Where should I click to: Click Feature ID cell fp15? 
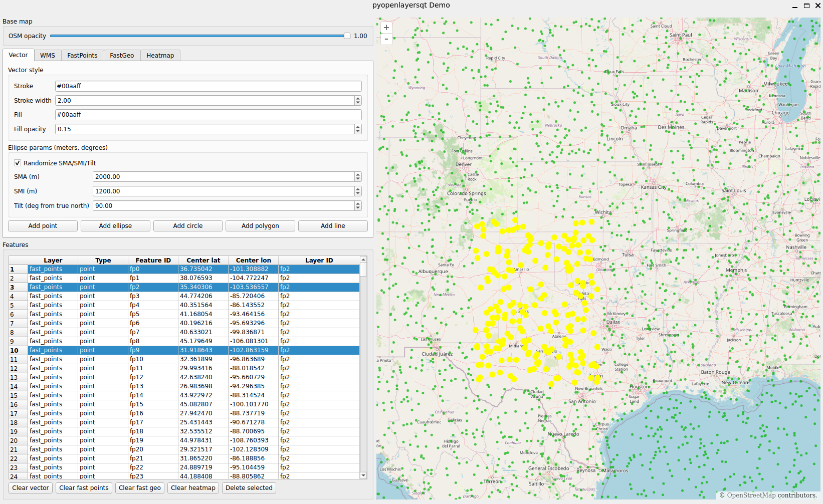click(153, 404)
